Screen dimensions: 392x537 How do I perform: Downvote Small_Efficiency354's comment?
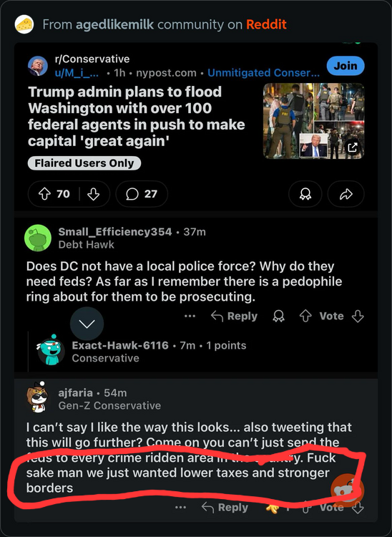358,316
